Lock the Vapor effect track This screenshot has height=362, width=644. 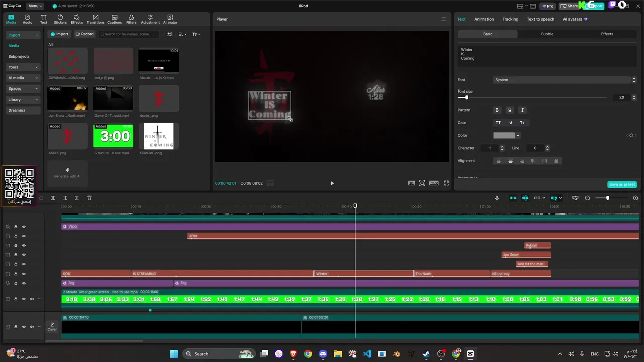pyautogui.click(x=16, y=227)
